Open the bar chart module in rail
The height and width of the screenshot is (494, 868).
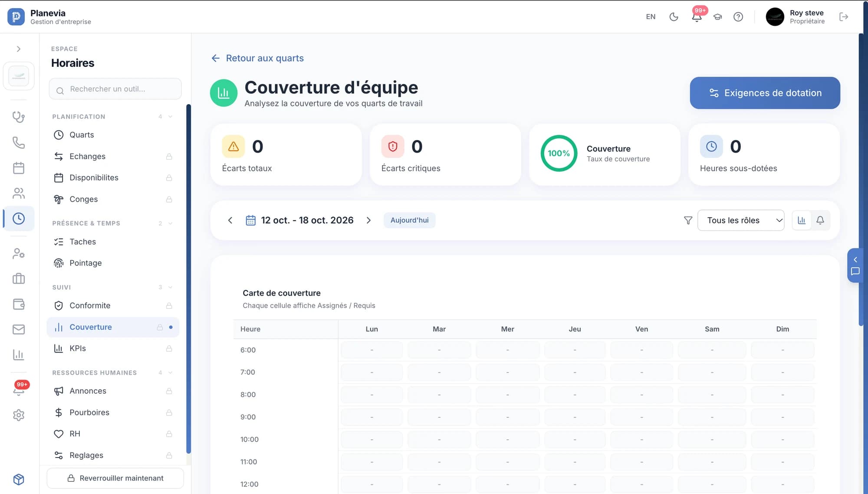click(x=19, y=355)
